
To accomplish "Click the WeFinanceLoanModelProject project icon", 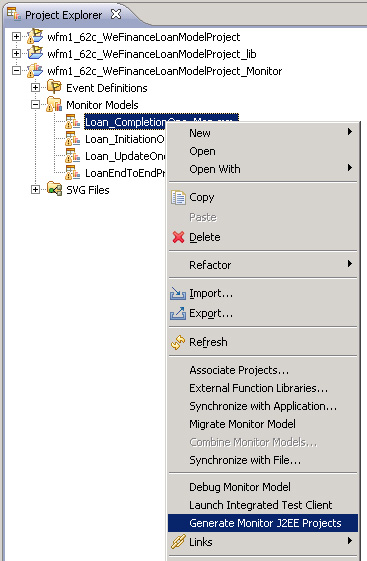I will pos(35,36).
